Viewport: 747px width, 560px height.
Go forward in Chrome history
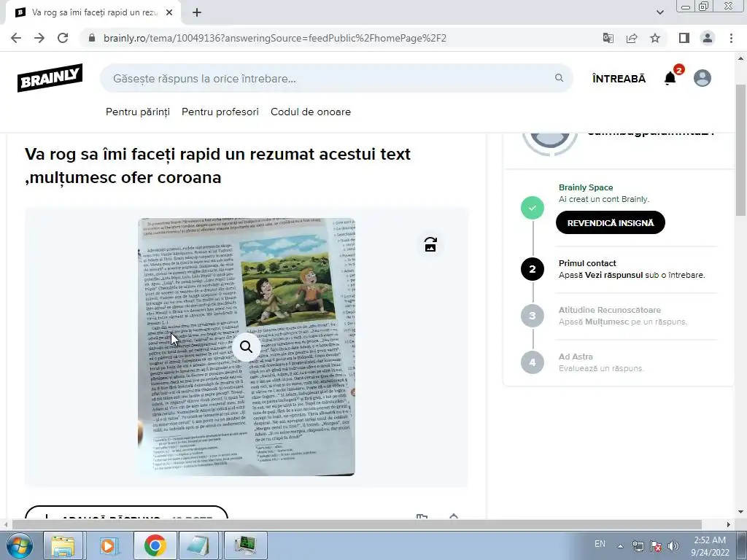tap(39, 38)
